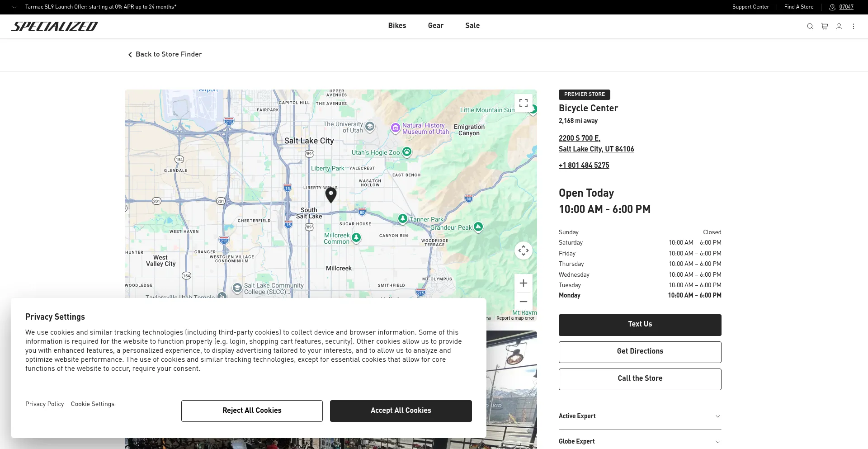Click the Bicycle Center store name
Screen dimensions: 868x449
click(588, 108)
